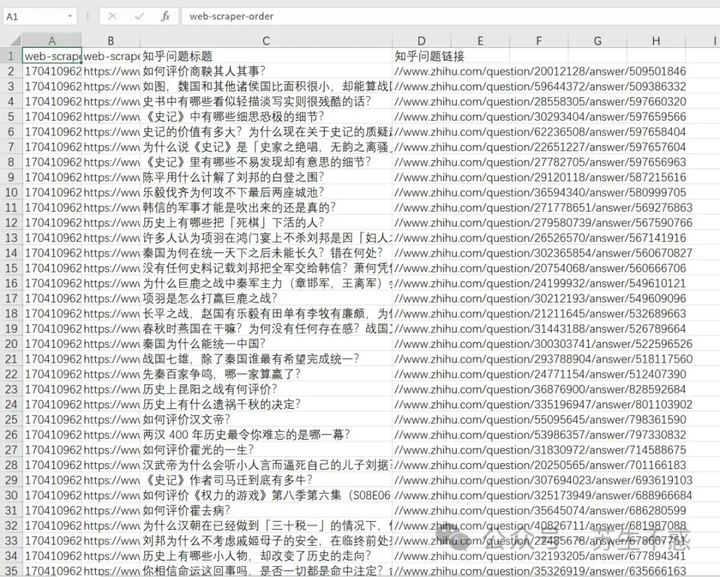The height and width of the screenshot is (577, 720).
Task: Click the formula bar containing web-scraper-order
Action: click(x=450, y=17)
